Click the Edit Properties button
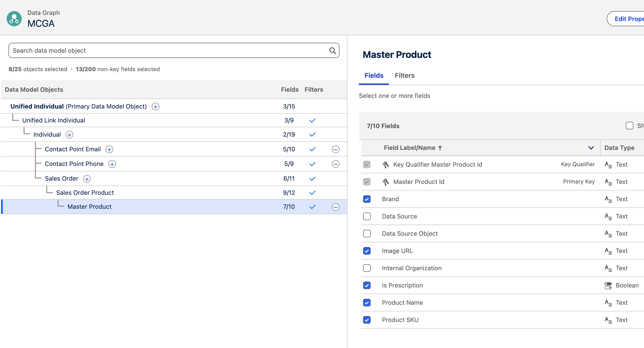This screenshot has height=348, width=644. point(627,19)
